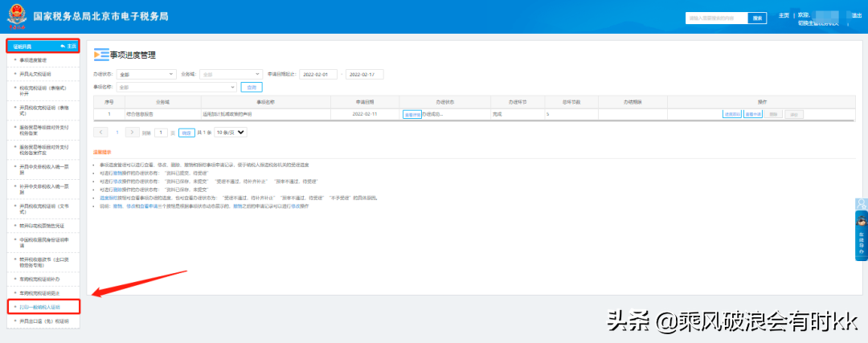Viewport: 868px width, 343px height.
Task: Expand the 办理状态 dropdown
Action: [145, 75]
